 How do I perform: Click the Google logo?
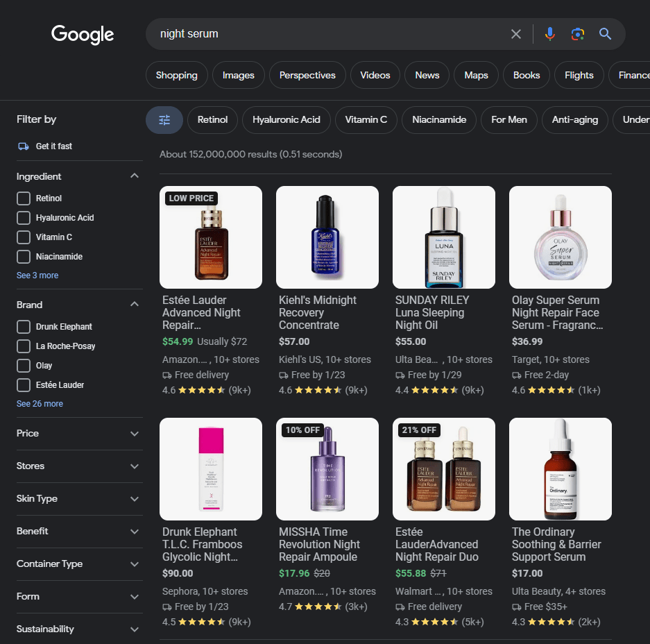pos(83,35)
